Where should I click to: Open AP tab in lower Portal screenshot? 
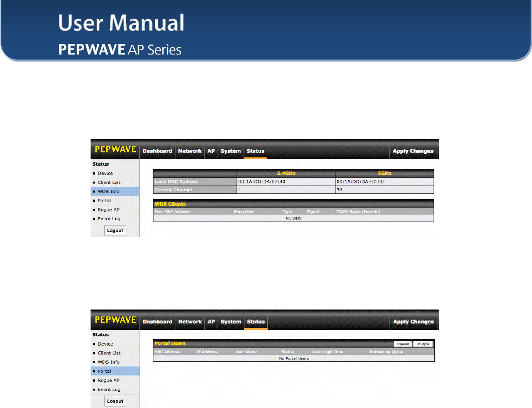click(211, 321)
